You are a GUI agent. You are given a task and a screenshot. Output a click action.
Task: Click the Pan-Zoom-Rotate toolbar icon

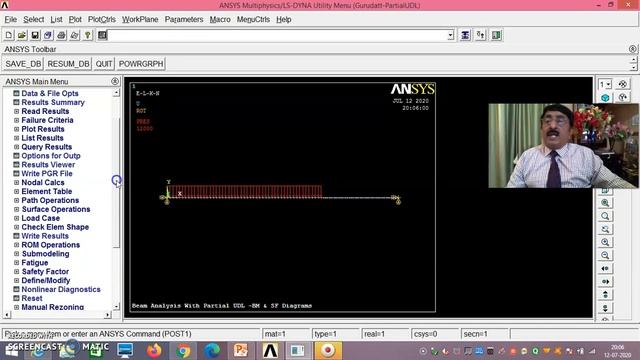tap(48, 35)
